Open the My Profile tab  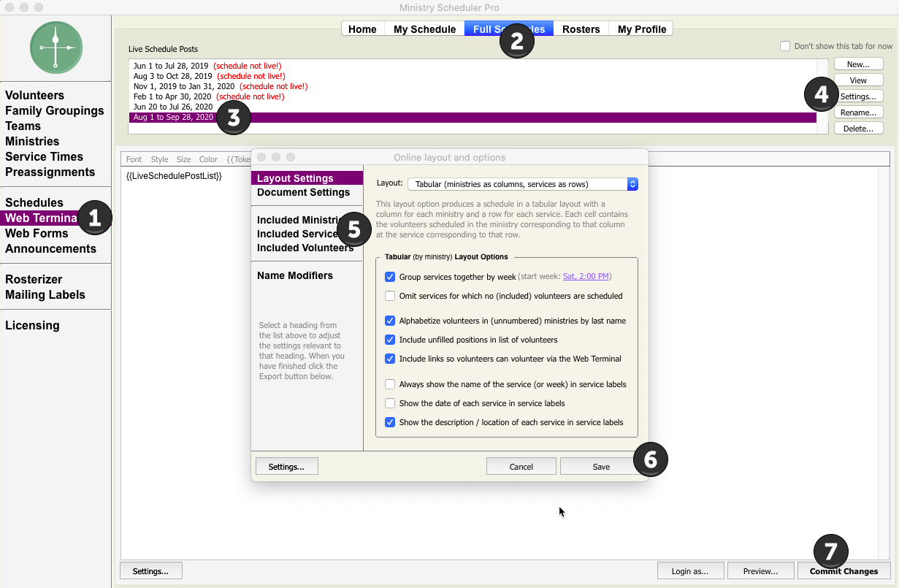[x=641, y=29]
